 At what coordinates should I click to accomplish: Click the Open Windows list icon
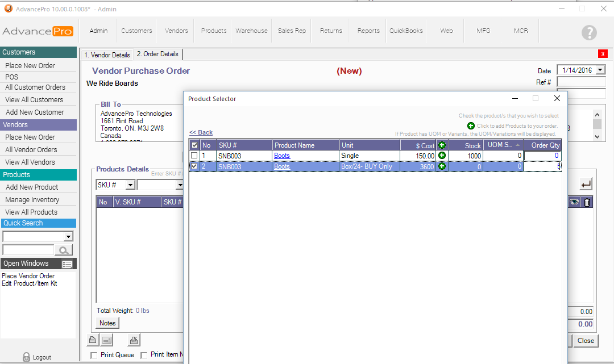coord(67,264)
